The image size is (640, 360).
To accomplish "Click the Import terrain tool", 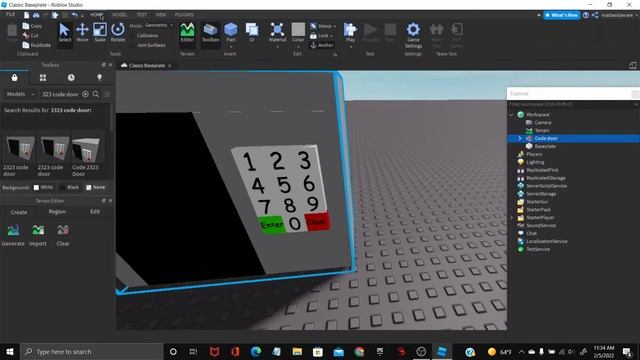I will [38, 235].
